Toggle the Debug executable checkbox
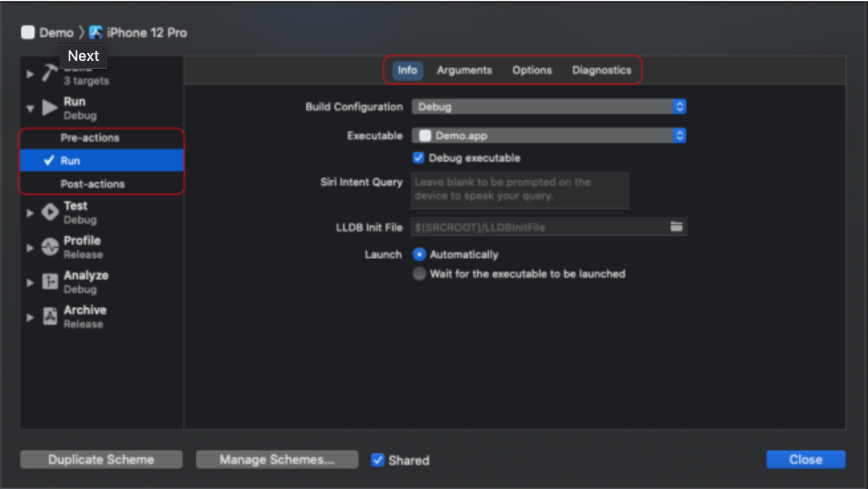The width and height of the screenshot is (868, 489). point(418,158)
